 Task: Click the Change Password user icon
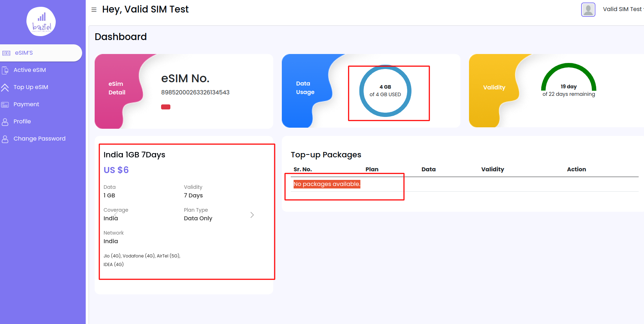tap(5, 139)
